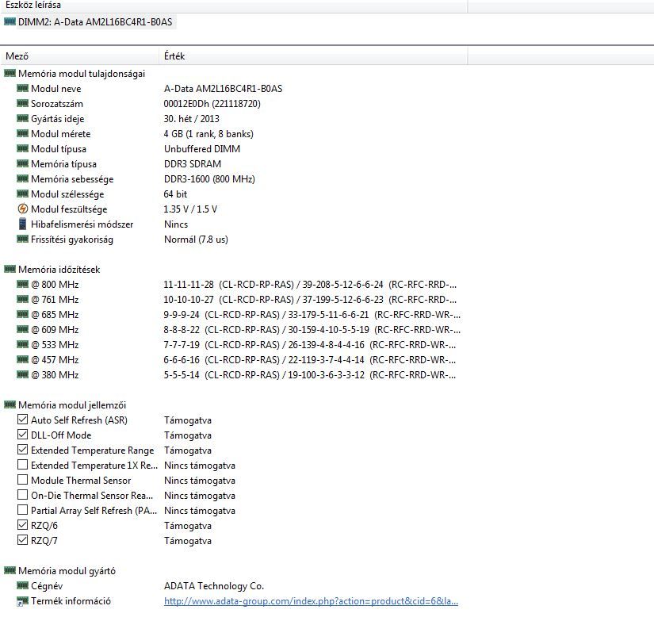The width and height of the screenshot is (654, 644).
Task: Select the value DDR3-1600 (800 MHz)
Action: [209, 178]
